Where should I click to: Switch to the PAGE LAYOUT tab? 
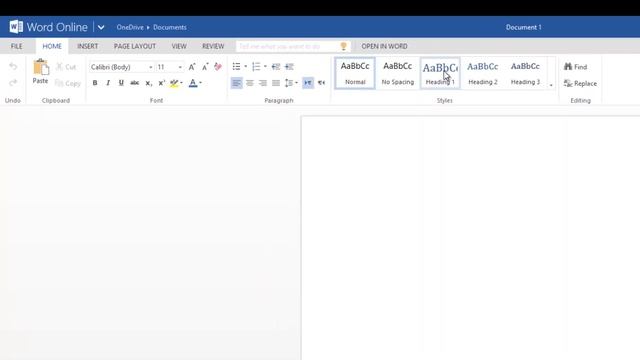coord(135,46)
